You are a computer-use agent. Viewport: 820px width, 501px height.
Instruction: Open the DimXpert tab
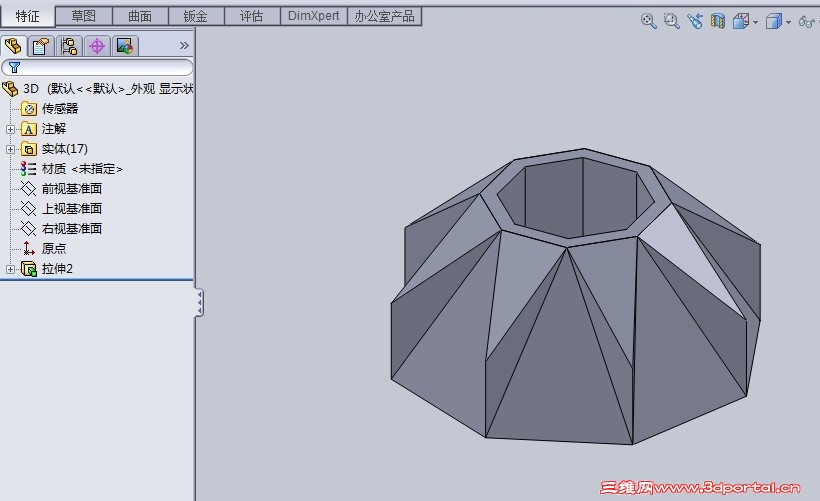314,16
